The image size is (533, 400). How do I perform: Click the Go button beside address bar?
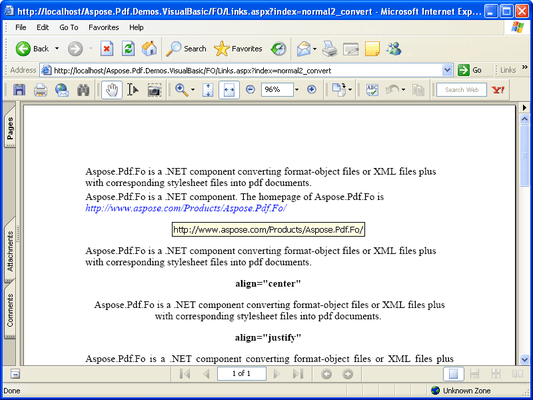click(470, 70)
